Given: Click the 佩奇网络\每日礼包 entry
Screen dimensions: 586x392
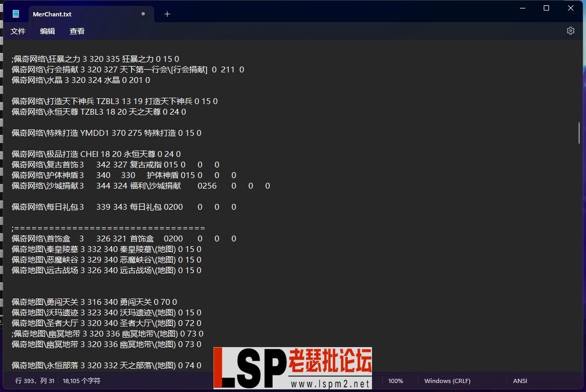Looking at the screenshot, I should point(79,207).
